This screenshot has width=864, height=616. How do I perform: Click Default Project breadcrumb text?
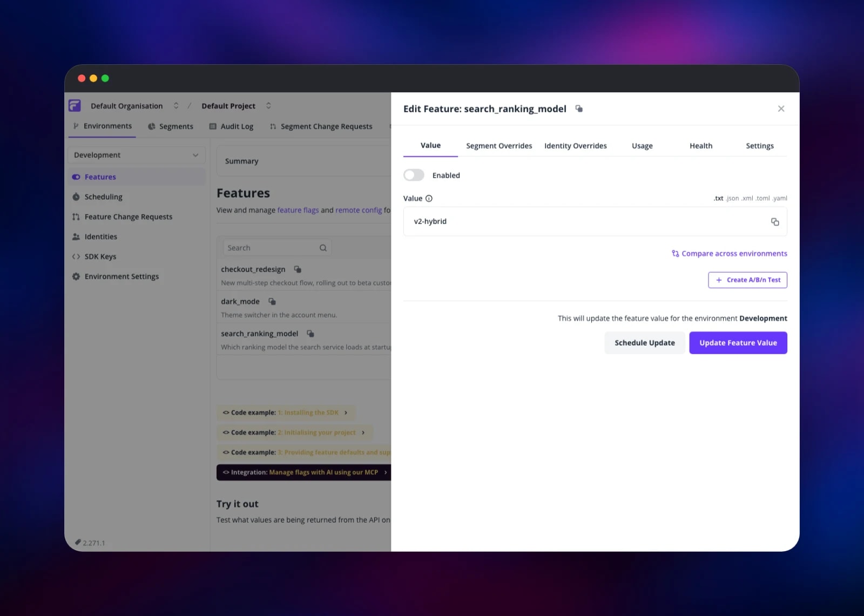pyautogui.click(x=228, y=106)
